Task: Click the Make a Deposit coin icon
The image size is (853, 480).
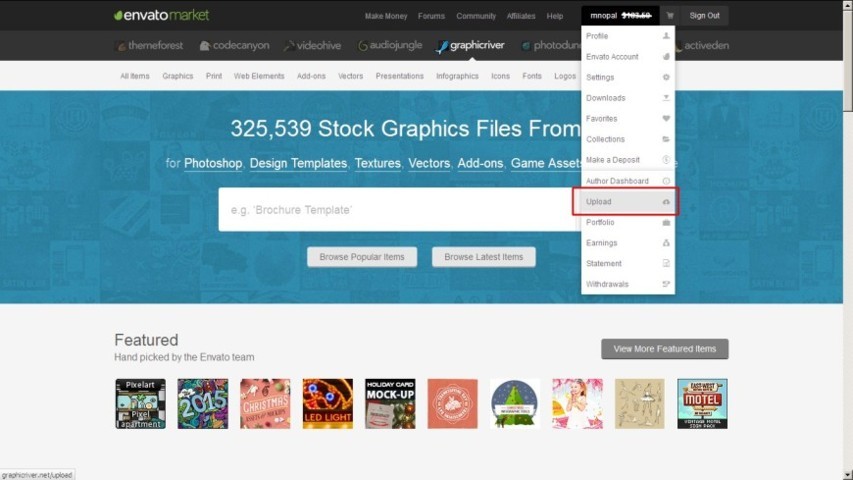Action: click(x=666, y=160)
